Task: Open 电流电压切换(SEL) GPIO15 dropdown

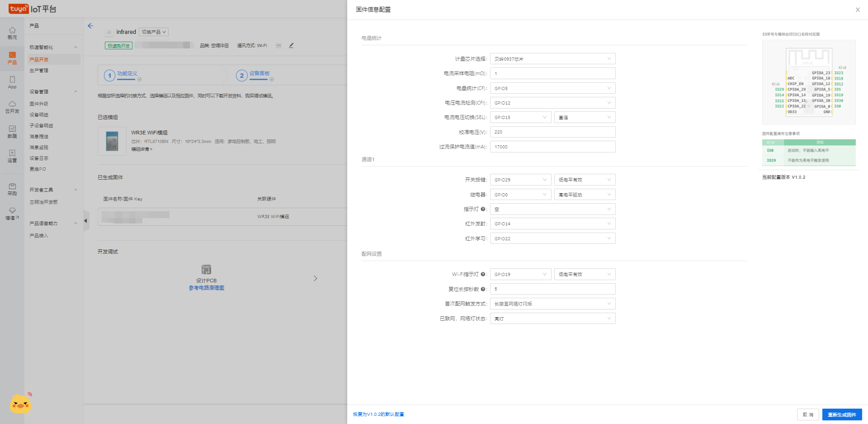Action: point(520,117)
